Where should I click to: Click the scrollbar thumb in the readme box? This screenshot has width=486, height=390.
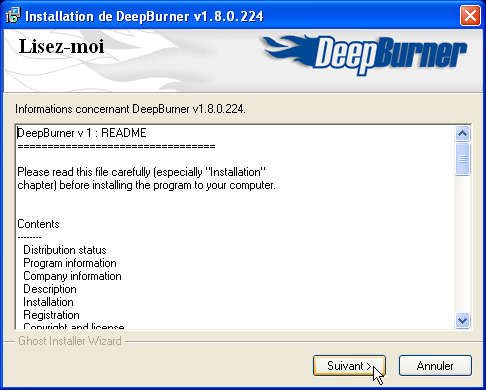coord(462,159)
